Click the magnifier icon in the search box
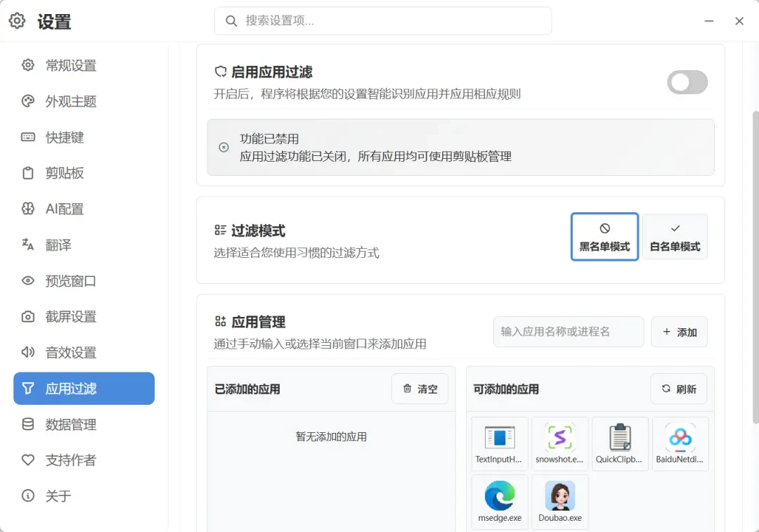The image size is (759, 532). (231, 21)
